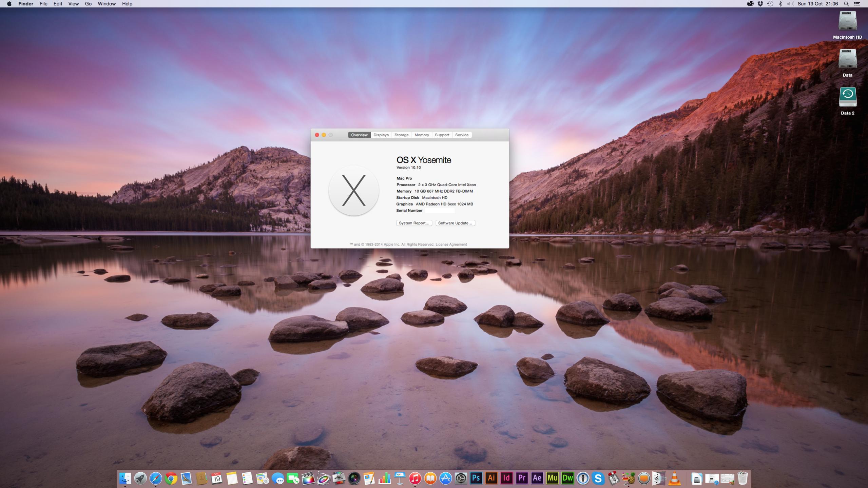This screenshot has height=488, width=868.
Task: Click the System Report button
Action: pos(414,223)
